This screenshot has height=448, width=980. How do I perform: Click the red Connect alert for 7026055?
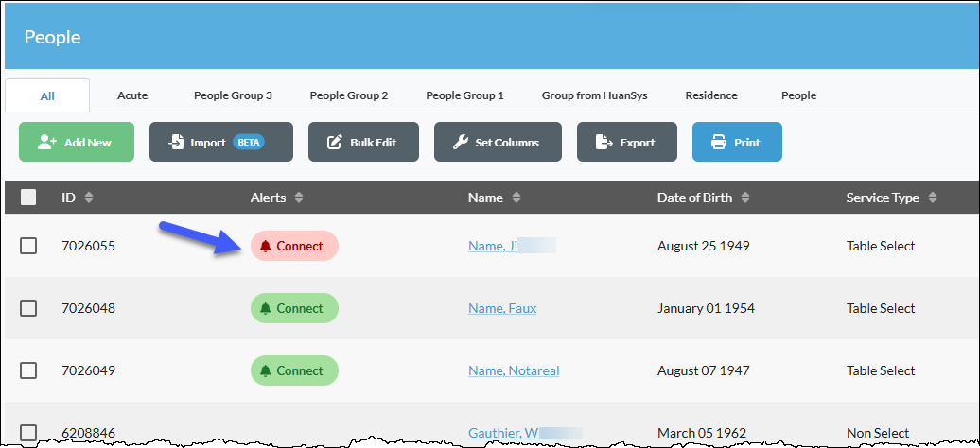point(294,246)
